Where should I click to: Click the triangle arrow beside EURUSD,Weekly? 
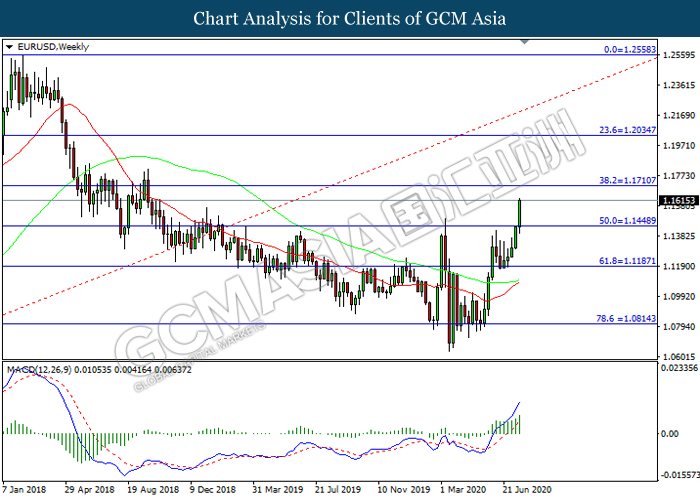pyautogui.click(x=9, y=46)
